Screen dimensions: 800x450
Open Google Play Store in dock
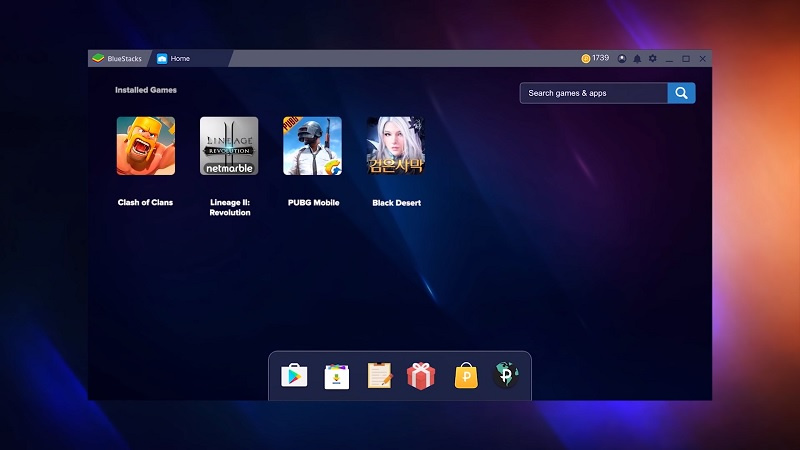click(294, 376)
